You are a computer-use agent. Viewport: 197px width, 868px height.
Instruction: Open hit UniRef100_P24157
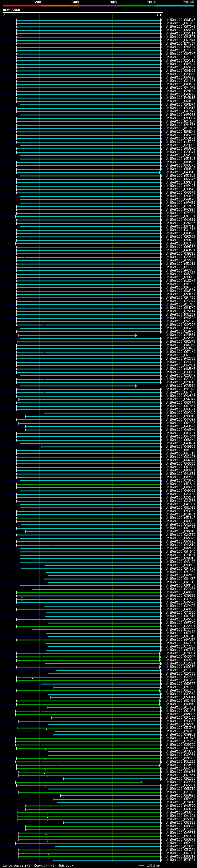tap(180, 121)
